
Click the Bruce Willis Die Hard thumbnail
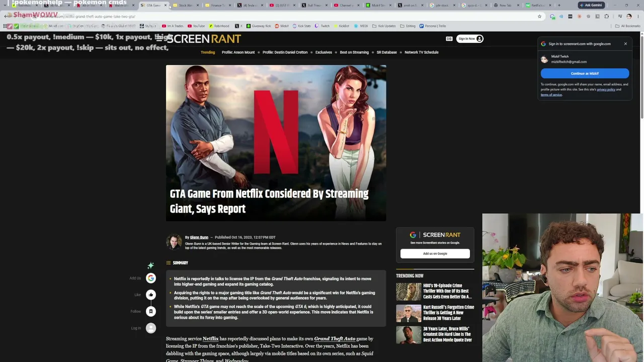(x=409, y=335)
